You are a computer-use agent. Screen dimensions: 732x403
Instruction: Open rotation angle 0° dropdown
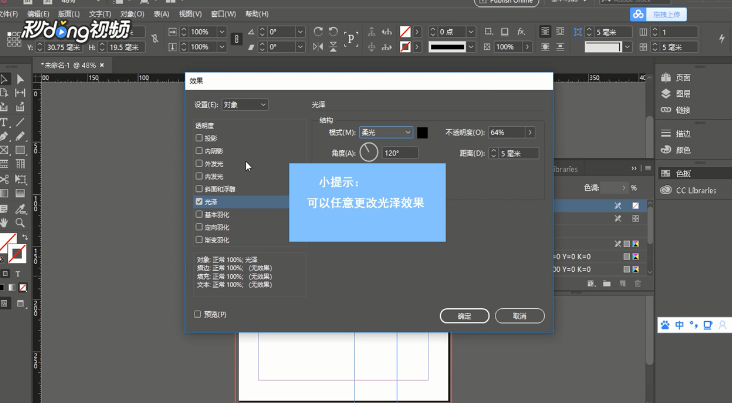[x=300, y=32]
